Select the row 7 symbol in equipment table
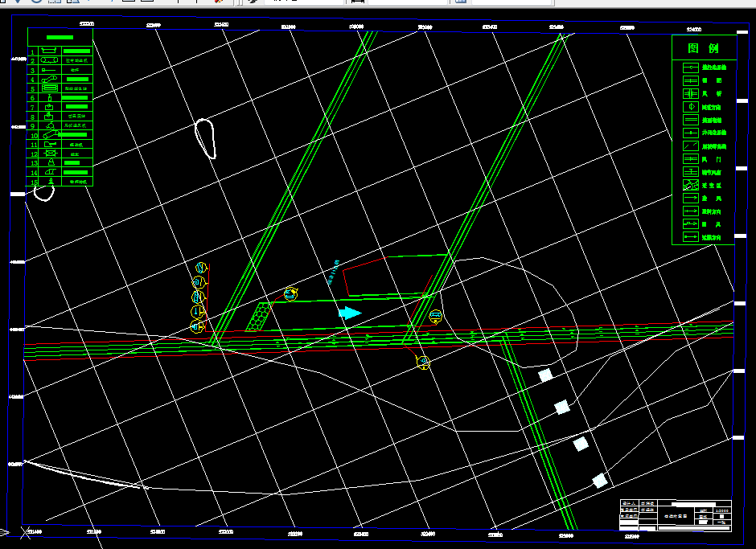The height and width of the screenshot is (549, 756). point(49,107)
